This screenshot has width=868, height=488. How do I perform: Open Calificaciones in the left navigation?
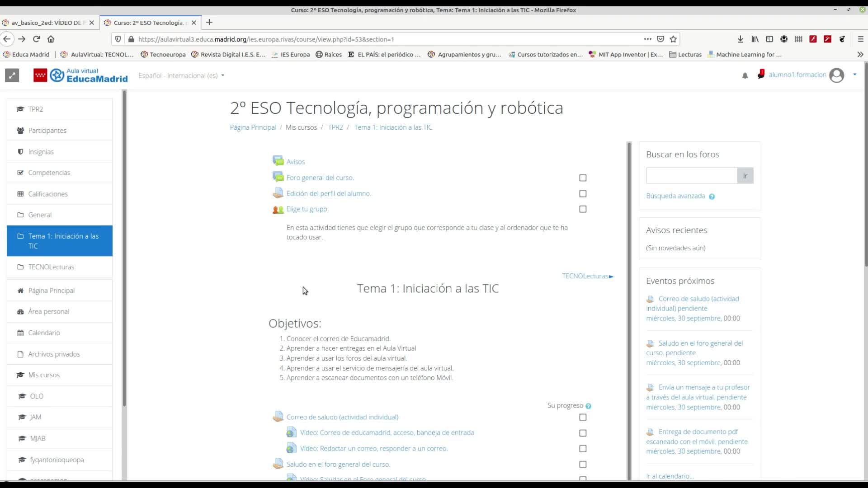[x=48, y=194]
